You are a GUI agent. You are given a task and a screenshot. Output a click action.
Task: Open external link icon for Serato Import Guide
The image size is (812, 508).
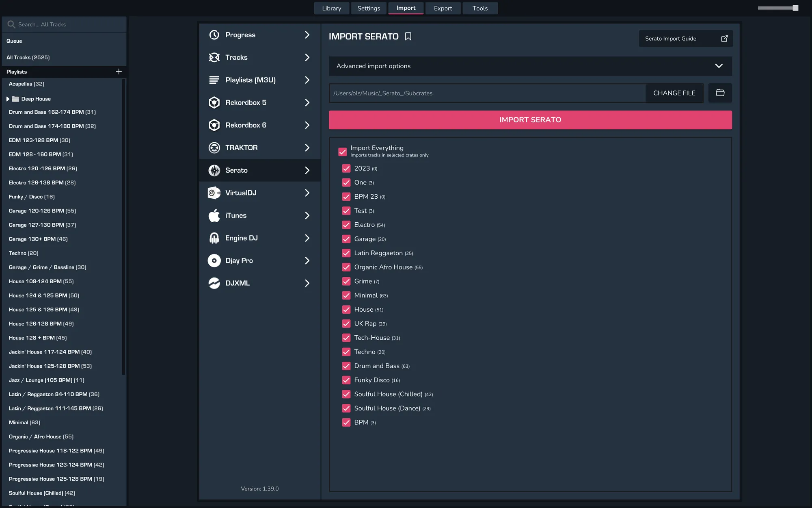(724, 39)
